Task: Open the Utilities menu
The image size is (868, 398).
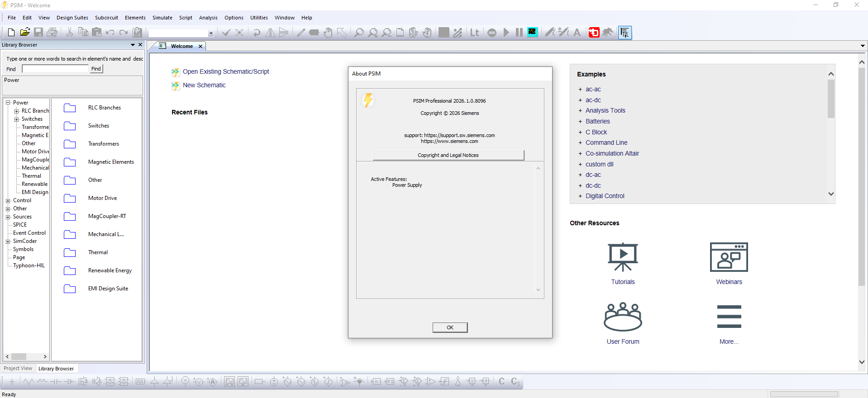Action: (259, 18)
